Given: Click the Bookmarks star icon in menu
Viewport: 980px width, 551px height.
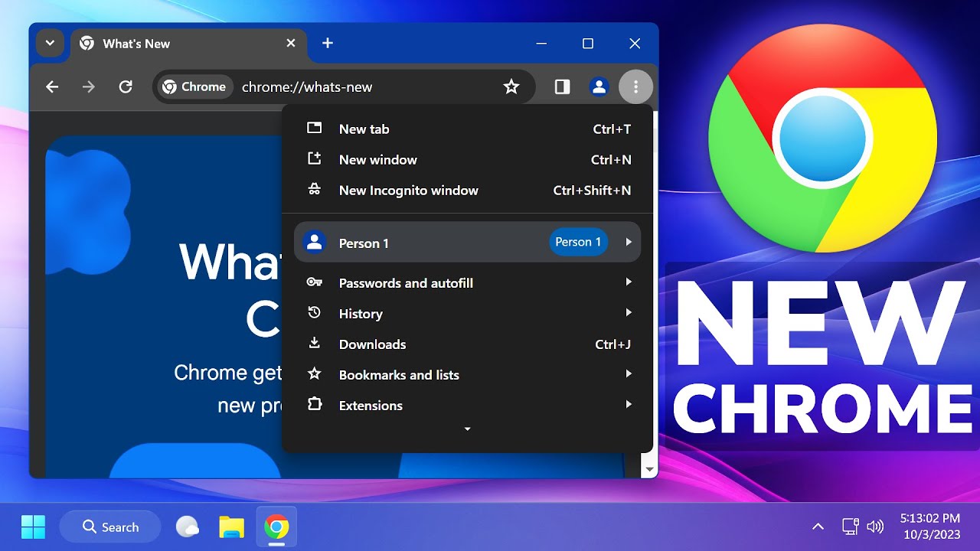Looking at the screenshot, I should [x=314, y=373].
